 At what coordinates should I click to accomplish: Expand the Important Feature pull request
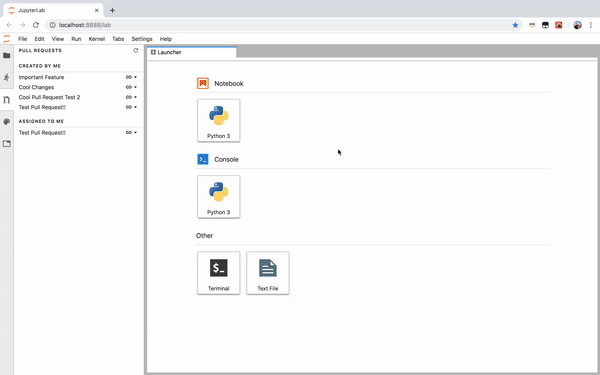[x=135, y=77]
